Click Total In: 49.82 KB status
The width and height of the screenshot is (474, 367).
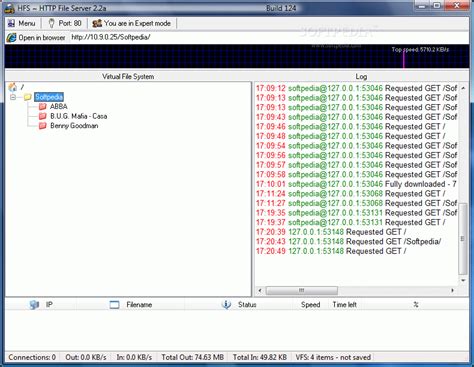(x=260, y=357)
